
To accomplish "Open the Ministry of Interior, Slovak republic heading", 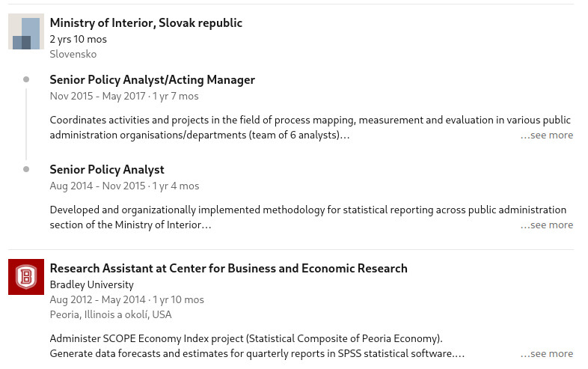I will (146, 23).
